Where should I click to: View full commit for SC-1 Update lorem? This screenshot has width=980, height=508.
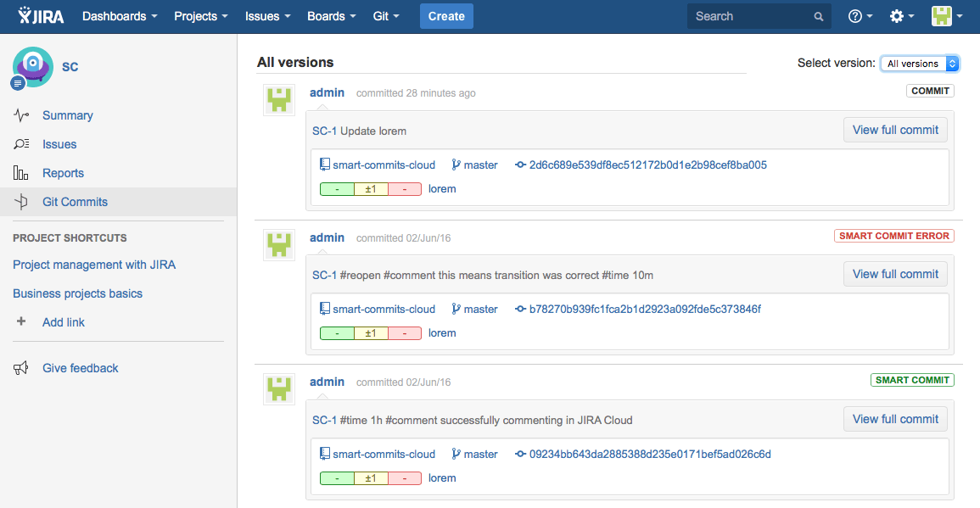tap(895, 130)
